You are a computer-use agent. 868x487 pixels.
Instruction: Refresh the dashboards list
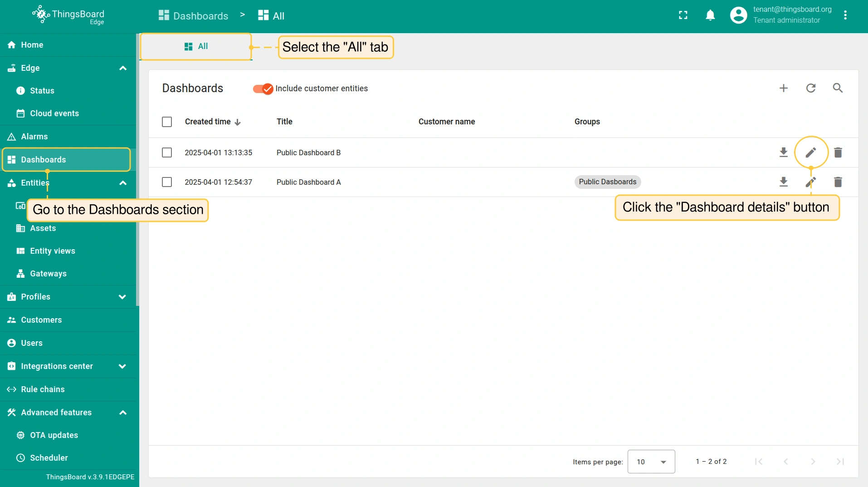point(810,88)
